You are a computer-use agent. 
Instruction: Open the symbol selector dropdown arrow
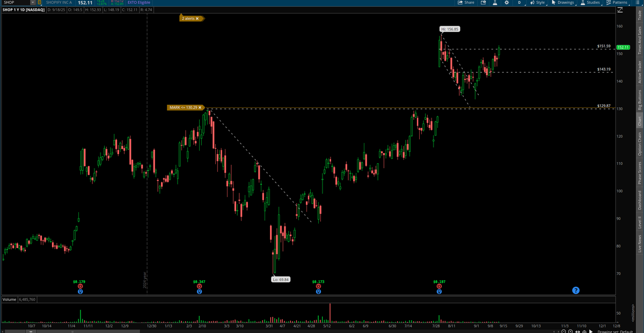pos(33,3)
